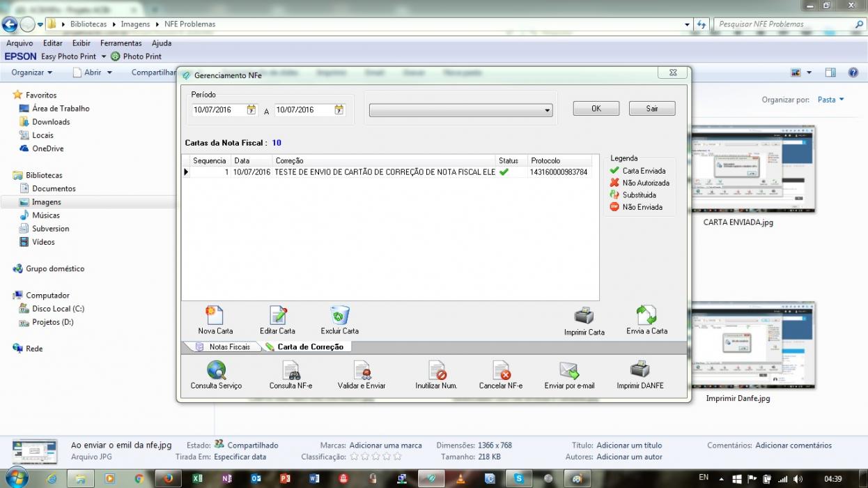Click the Cancelar NF-e icon

pyautogui.click(x=501, y=370)
